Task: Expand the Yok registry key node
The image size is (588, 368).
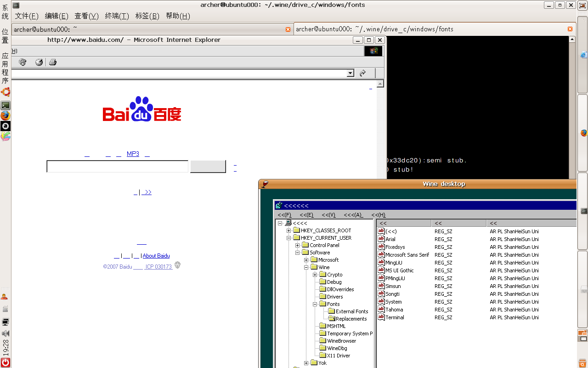Action: 306,363
